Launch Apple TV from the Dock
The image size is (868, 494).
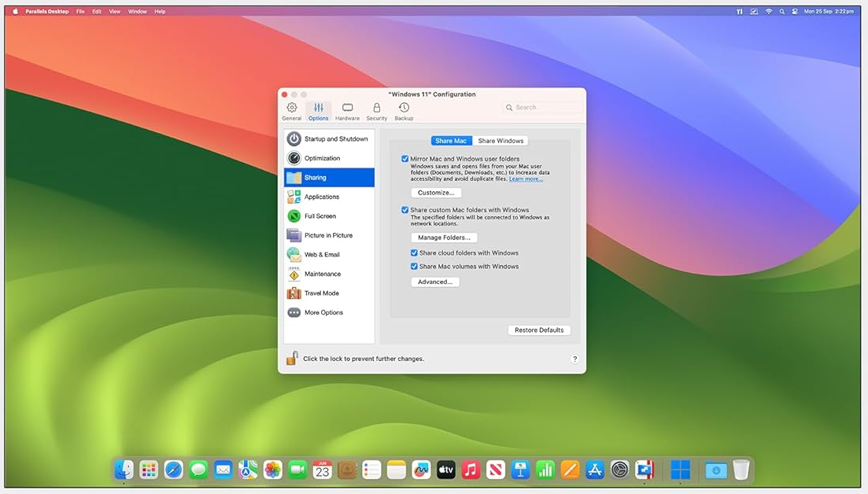click(x=446, y=470)
